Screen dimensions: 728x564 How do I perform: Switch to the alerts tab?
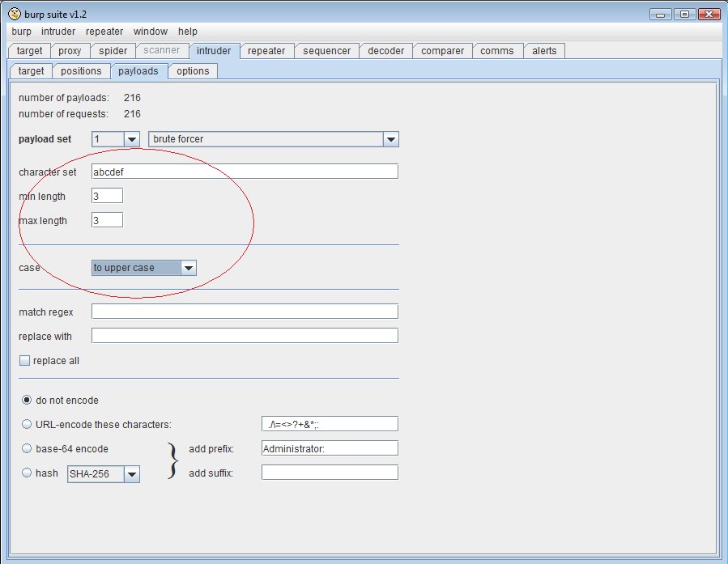544,51
